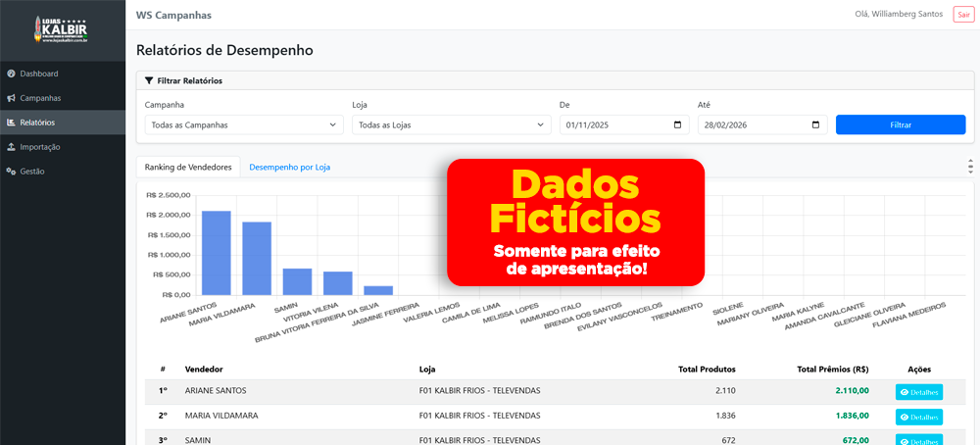This screenshot has width=980, height=445.
Task: Expand the Todas as Lojas dropdown
Action: click(x=451, y=124)
